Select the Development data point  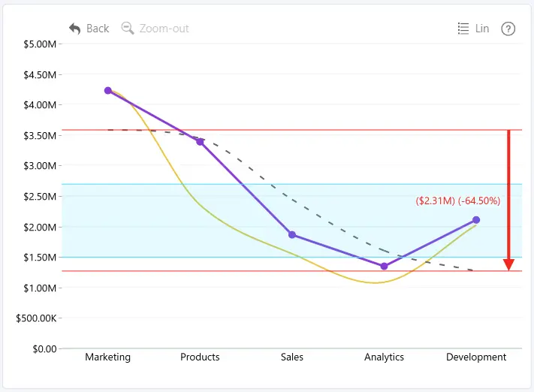coord(476,220)
